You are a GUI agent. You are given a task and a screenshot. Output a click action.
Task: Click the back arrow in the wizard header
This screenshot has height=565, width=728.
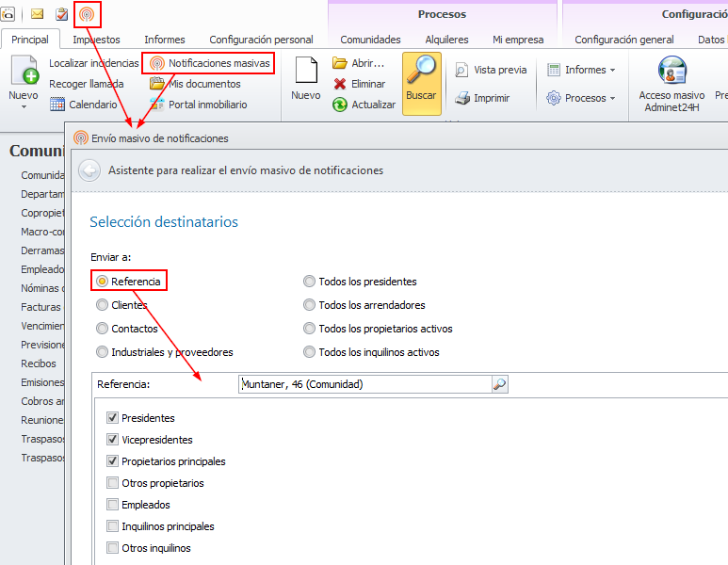(89, 170)
